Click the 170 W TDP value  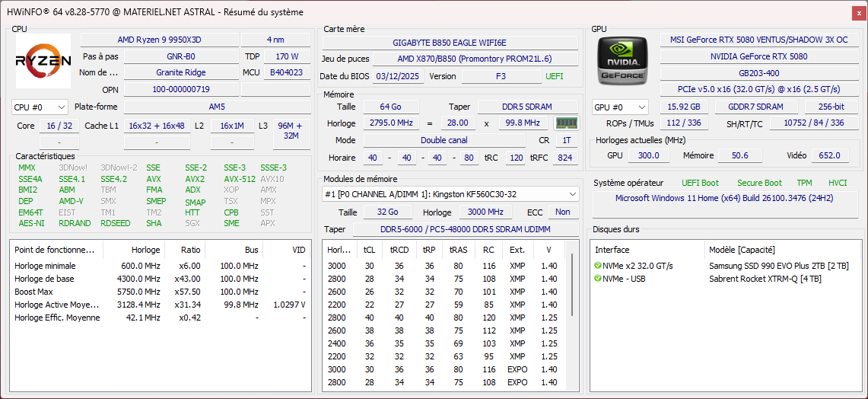click(x=287, y=56)
